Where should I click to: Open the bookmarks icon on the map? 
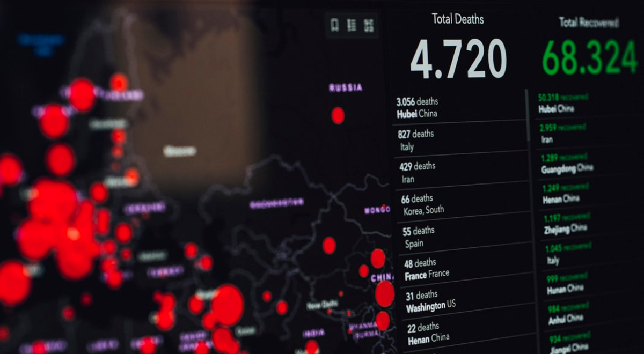[334, 25]
